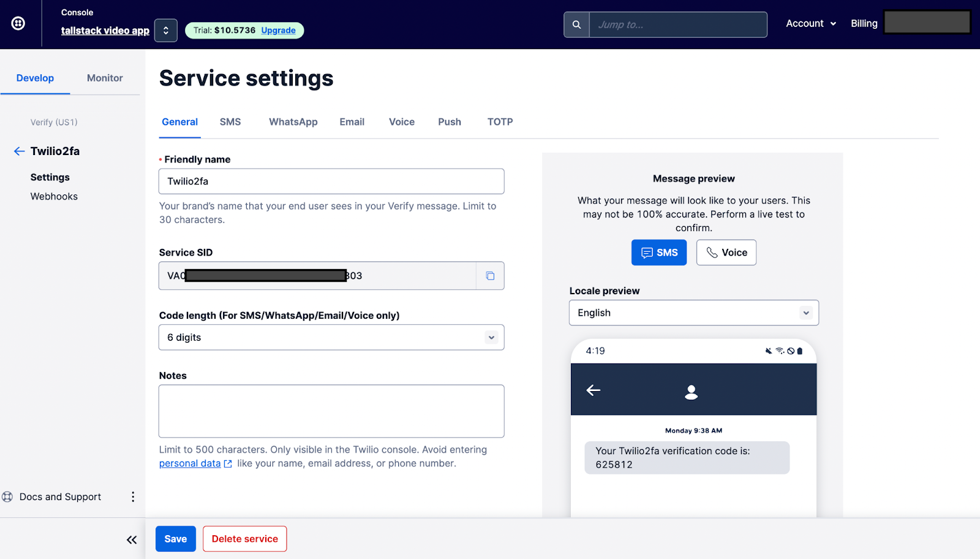The width and height of the screenshot is (980, 559).
Task: Focus the Jump to search field
Action: [x=678, y=25]
